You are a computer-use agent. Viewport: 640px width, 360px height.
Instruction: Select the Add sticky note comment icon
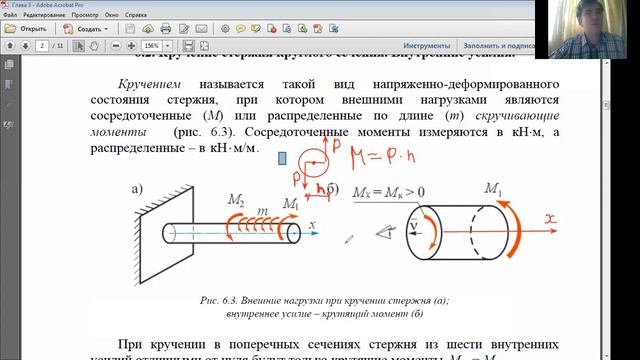click(x=241, y=29)
